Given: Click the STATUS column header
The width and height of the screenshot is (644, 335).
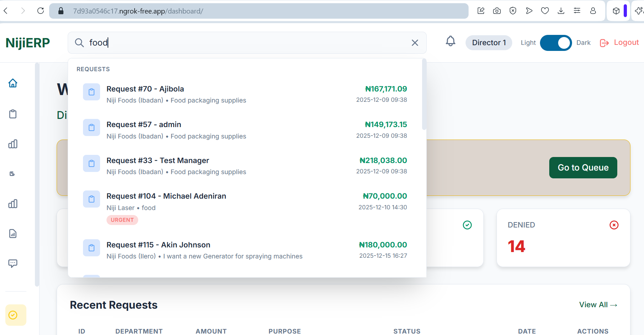Looking at the screenshot, I should tap(407, 331).
